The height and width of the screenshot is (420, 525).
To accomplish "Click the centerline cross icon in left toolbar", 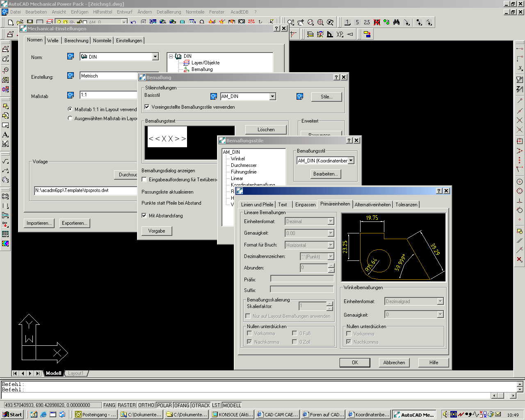I will [x=5, y=89].
